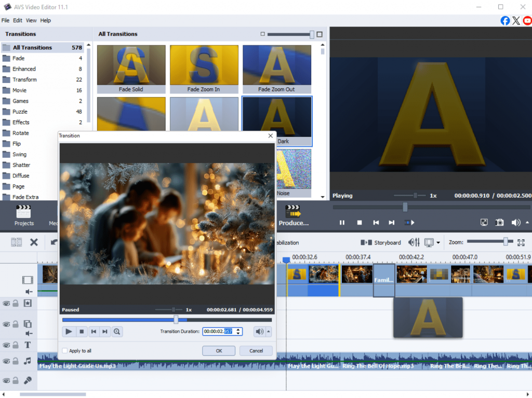Hide the text track using its eye icon
The image size is (532, 398).
point(6,345)
